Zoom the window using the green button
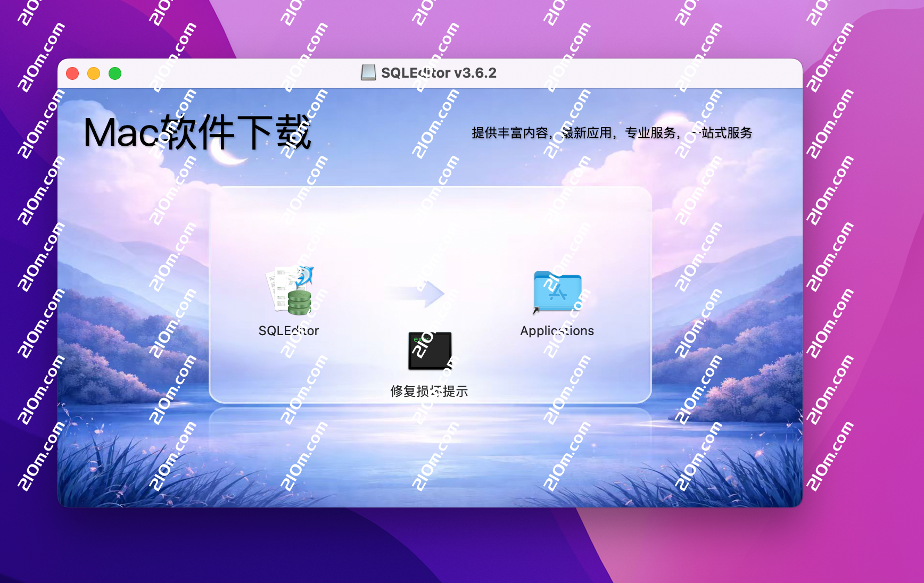 (x=115, y=73)
